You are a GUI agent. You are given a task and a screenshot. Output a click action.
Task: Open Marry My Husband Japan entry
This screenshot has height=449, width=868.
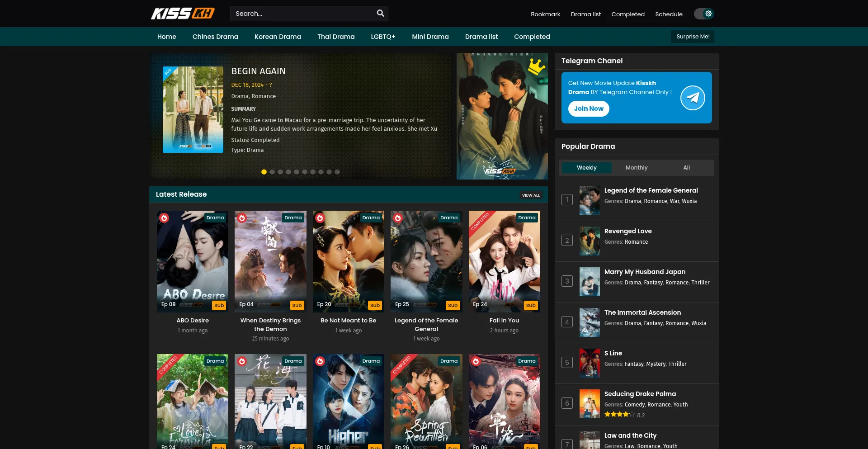pyautogui.click(x=645, y=272)
